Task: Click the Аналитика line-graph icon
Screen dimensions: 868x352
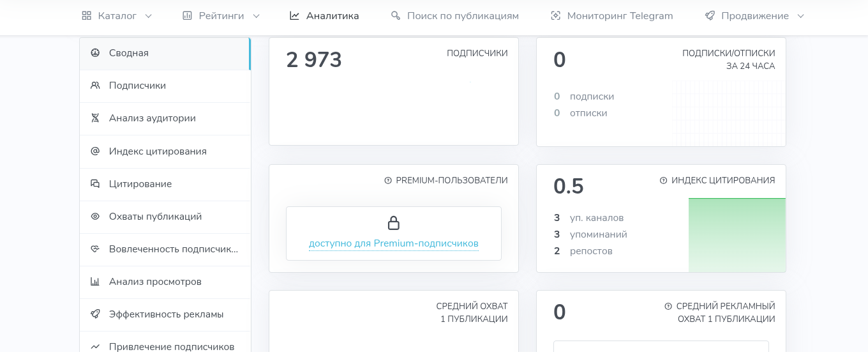Action: (294, 16)
